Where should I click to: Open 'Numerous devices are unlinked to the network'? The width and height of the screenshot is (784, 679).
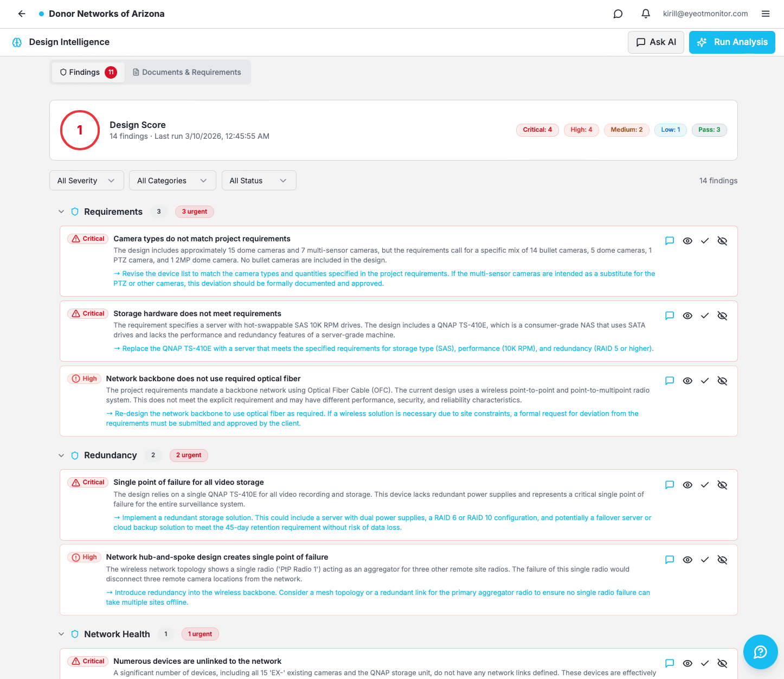pyautogui.click(x=197, y=661)
